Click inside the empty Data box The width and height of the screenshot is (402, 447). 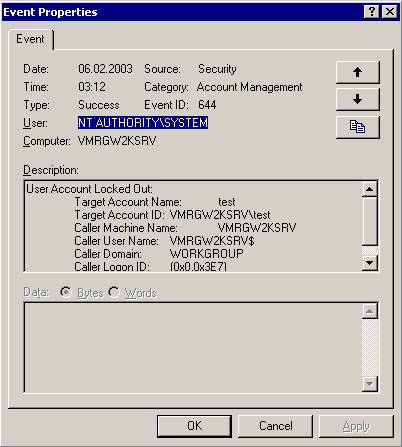193,348
